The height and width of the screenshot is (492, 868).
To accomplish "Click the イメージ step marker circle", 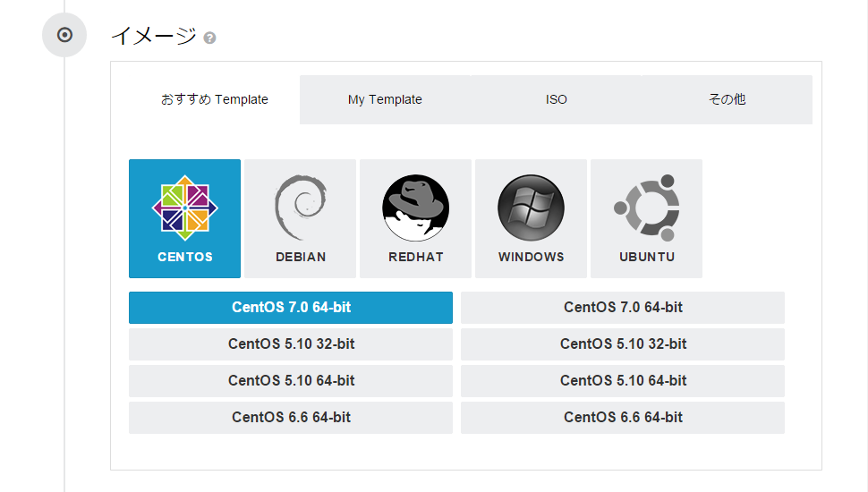I will pos(64,35).
